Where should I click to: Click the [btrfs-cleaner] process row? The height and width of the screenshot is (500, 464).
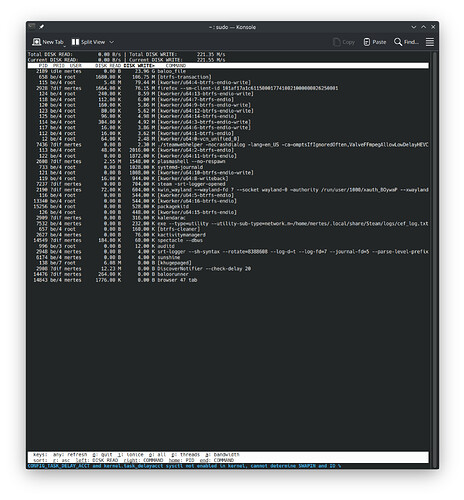pyautogui.click(x=228, y=229)
